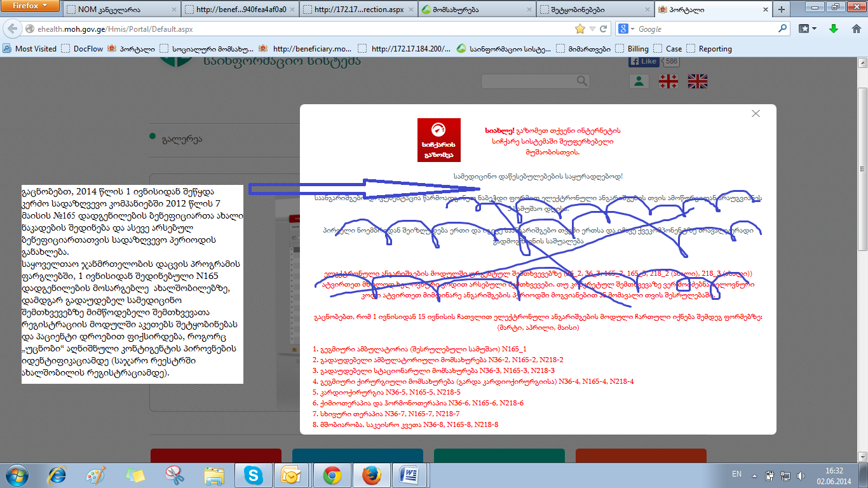The width and height of the screenshot is (868, 488).
Task: Select the Georgian flag language icon
Action: pos(668,81)
